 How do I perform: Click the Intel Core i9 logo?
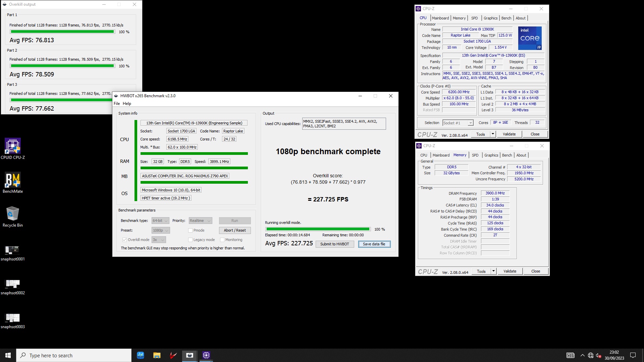click(530, 38)
